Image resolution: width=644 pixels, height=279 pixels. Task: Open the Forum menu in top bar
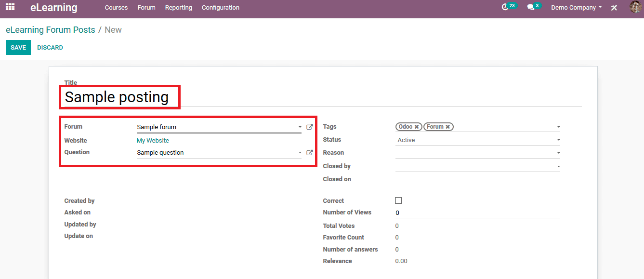(146, 8)
